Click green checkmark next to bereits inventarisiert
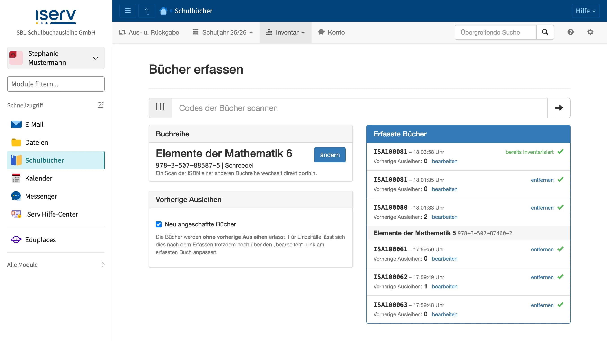Viewport: 607px width, 364px height. (560, 151)
